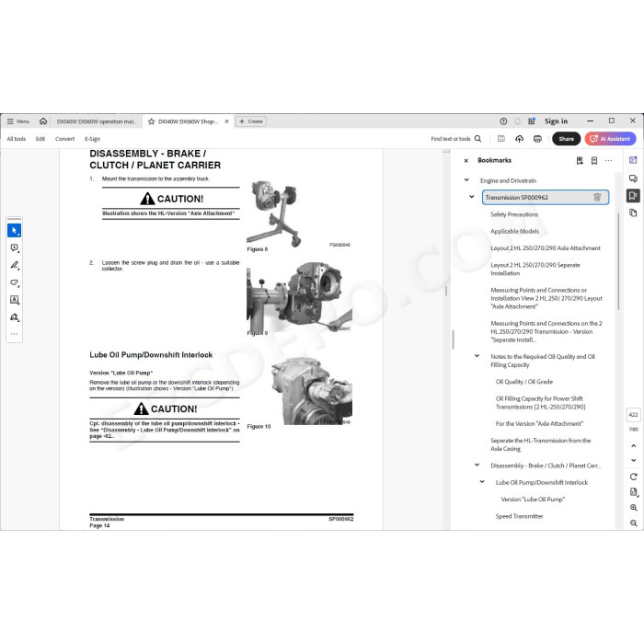
Task: Open Layout 2 HL Separate Installation bookmark
Action: click(535, 269)
